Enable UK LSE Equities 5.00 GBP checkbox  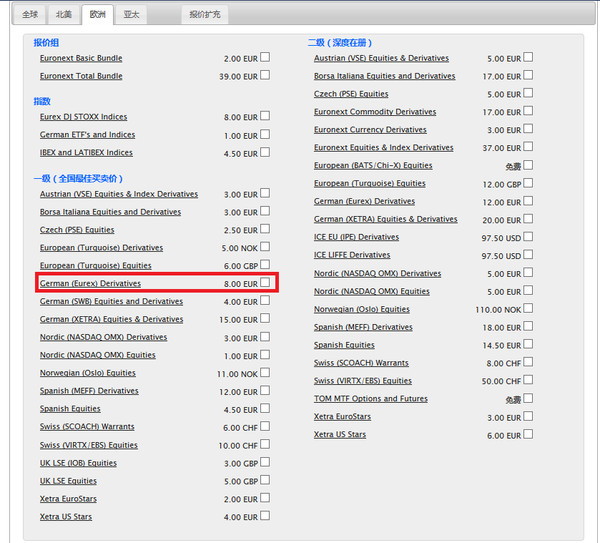coord(265,480)
